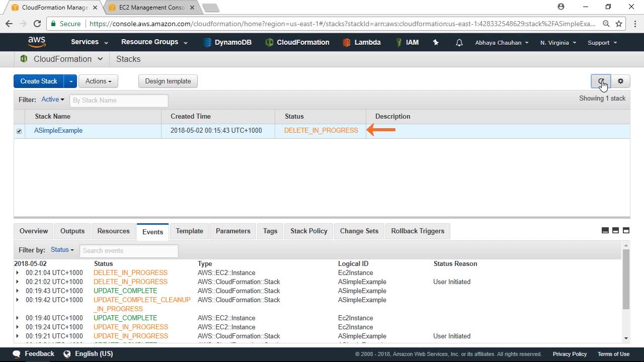
Task: Open the Rollback Triggers tab
Action: [x=418, y=231]
